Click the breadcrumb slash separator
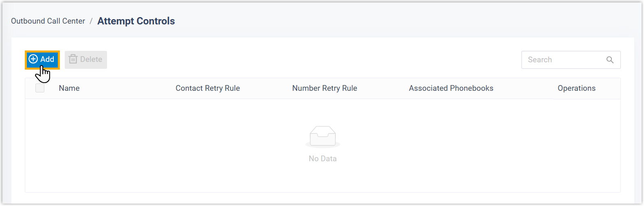Viewport: 644px width, 206px height. (x=91, y=21)
